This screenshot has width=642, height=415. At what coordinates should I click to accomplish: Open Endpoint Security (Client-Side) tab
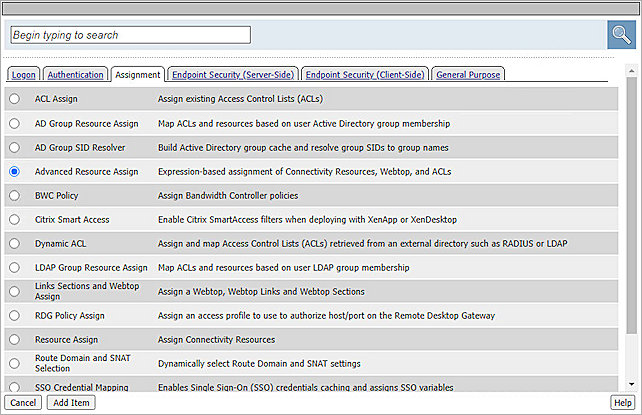coord(365,75)
